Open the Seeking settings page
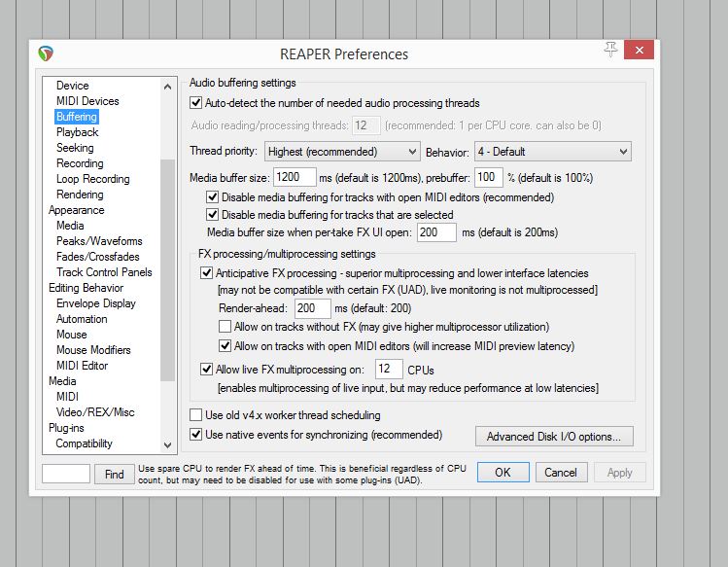 pyautogui.click(x=75, y=148)
